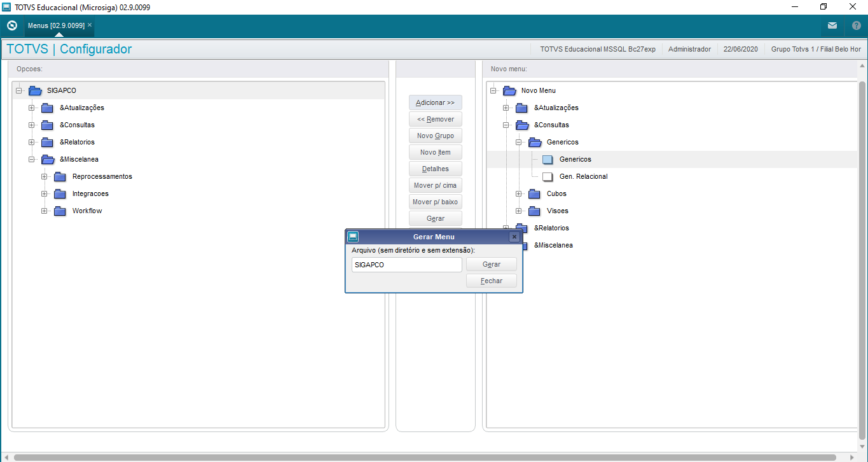Click the Adicionar >> button

pos(436,102)
